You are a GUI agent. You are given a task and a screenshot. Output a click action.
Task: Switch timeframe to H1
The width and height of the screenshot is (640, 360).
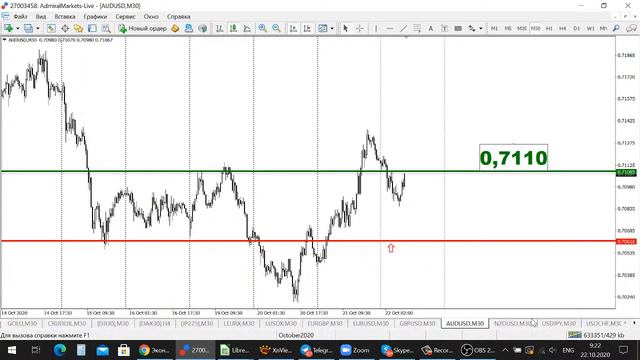pos(549,28)
